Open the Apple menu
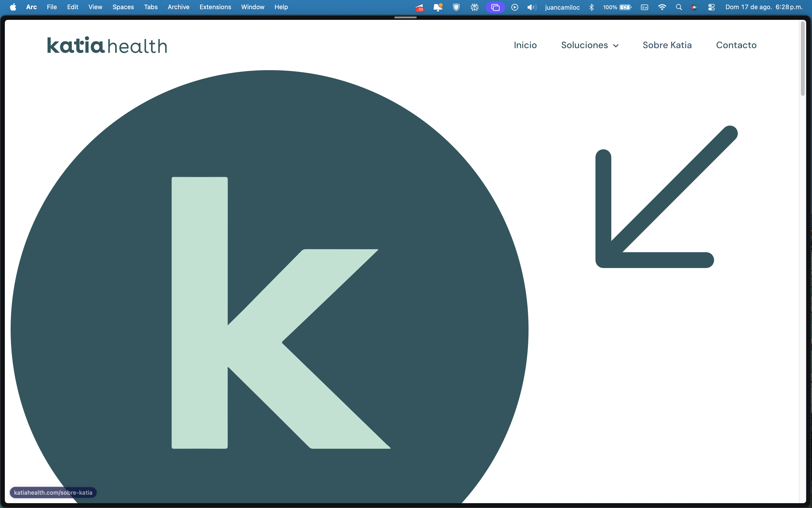Viewport: 812px width, 508px height. (13, 7)
